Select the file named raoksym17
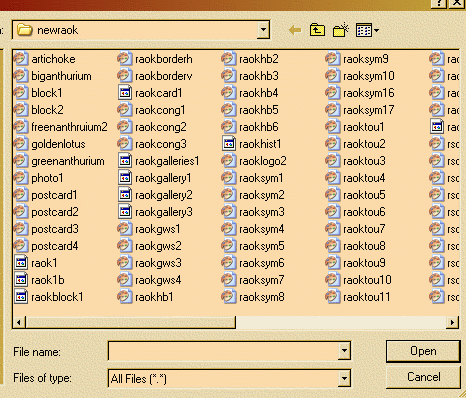This screenshot has height=398, width=466. tap(369, 110)
